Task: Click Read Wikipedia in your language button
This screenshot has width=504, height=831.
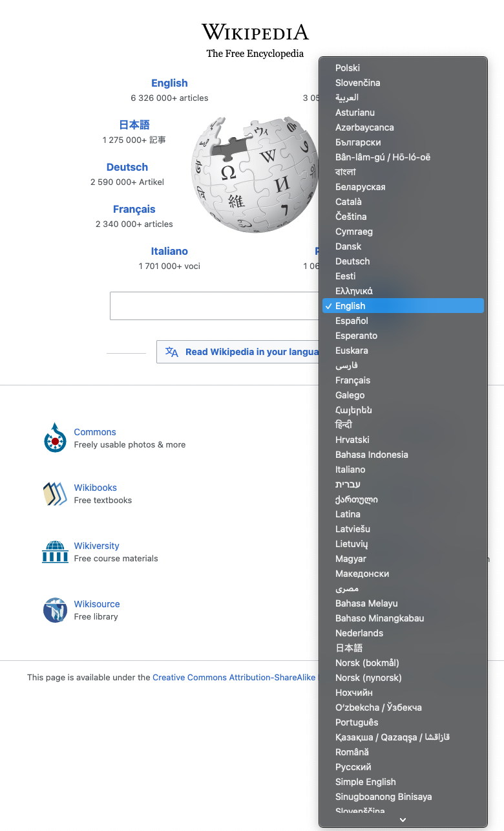Action: pyautogui.click(x=238, y=352)
